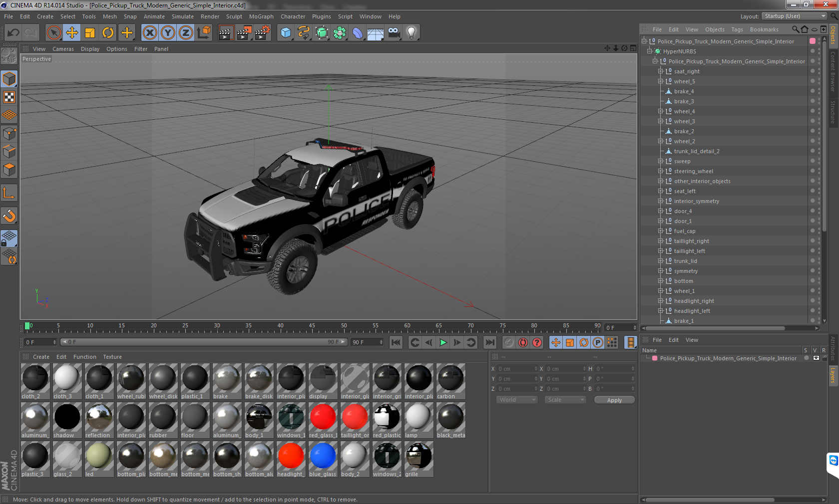
Task: Select the headlight material sphere
Action: (291, 456)
